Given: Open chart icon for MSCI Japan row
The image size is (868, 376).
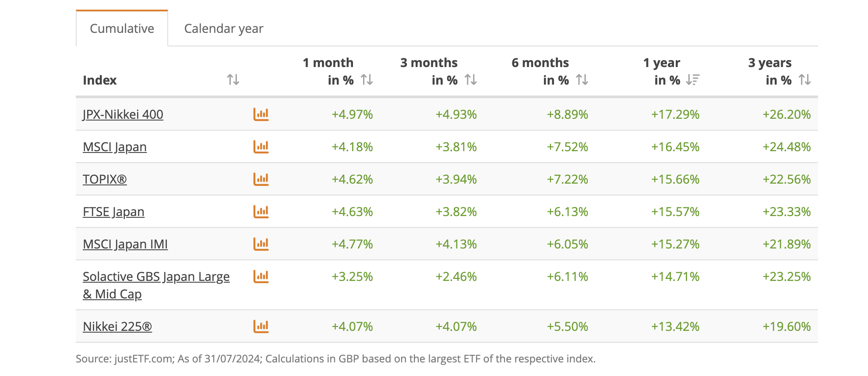Looking at the screenshot, I should tap(261, 147).
